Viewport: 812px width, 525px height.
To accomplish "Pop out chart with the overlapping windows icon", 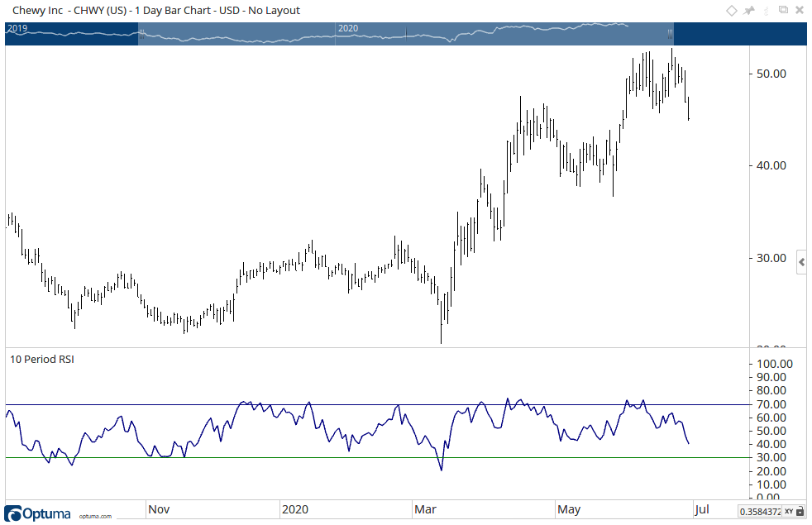I will tap(784, 10).
